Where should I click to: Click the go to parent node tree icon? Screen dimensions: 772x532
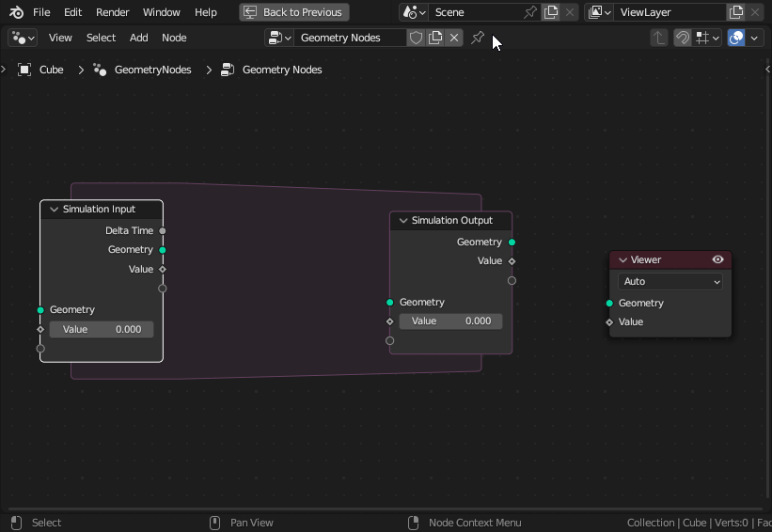point(659,38)
